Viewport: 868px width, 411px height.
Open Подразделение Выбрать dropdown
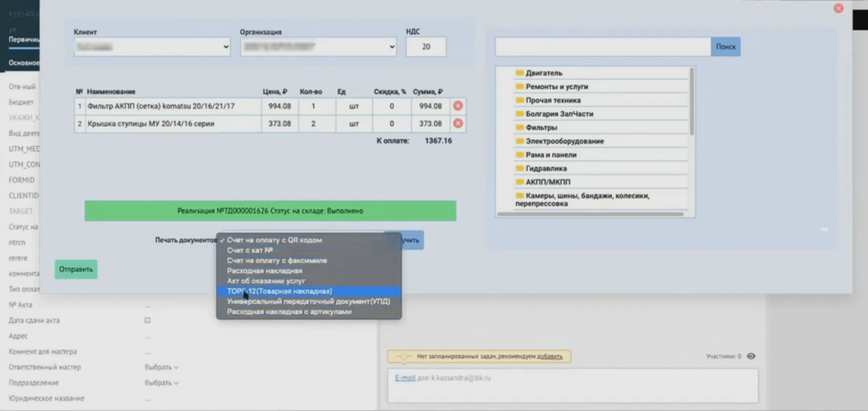[161, 383]
